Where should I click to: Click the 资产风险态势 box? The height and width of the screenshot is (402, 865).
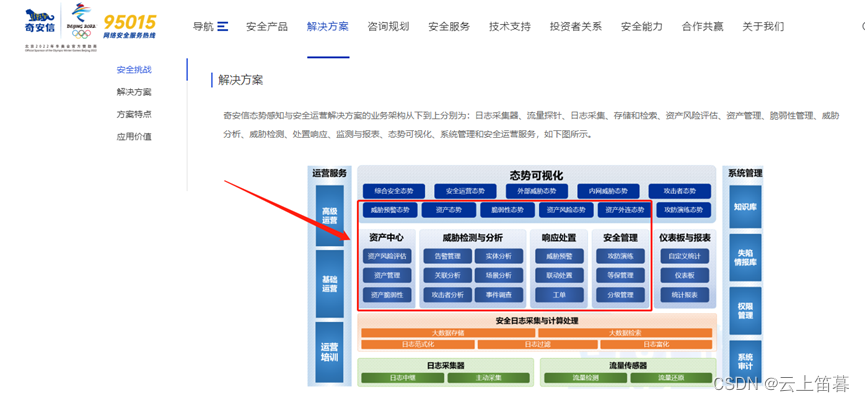coord(566,210)
